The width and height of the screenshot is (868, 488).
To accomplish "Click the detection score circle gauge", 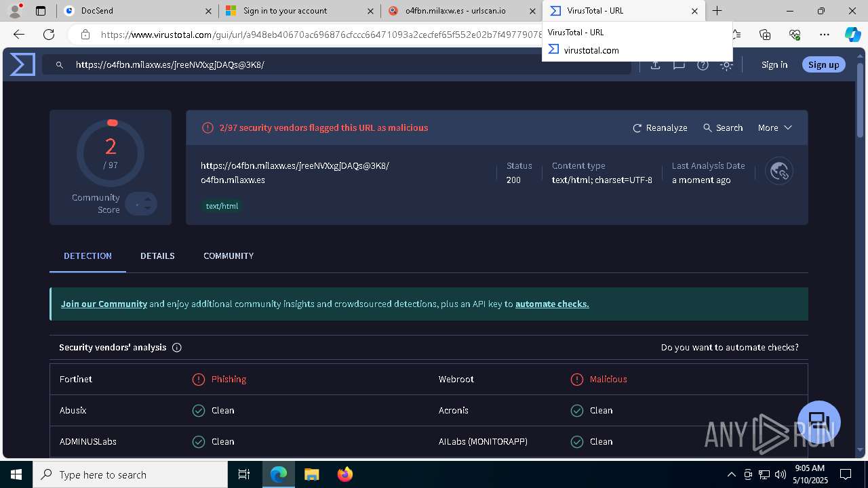I will [111, 153].
